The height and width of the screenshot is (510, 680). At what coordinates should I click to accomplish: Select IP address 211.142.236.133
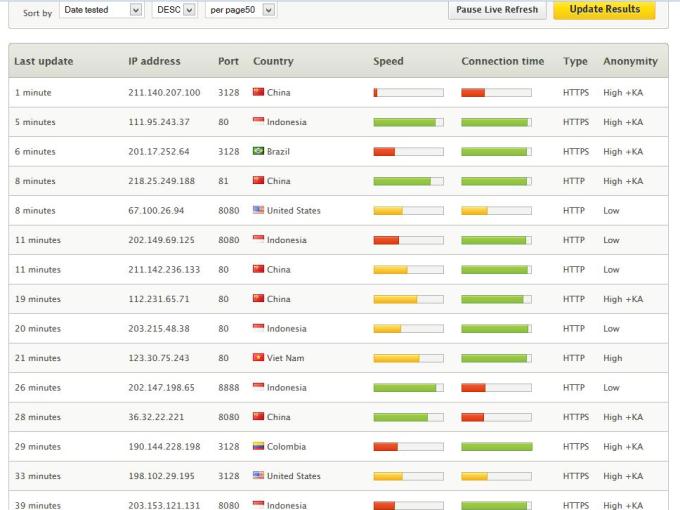[x=164, y=269]
